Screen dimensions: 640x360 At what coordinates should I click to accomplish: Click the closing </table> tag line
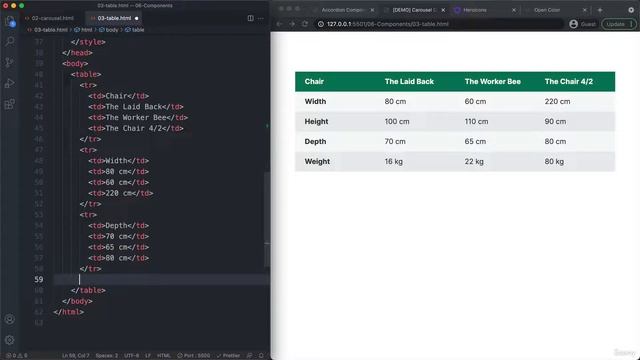coord(88,290)
